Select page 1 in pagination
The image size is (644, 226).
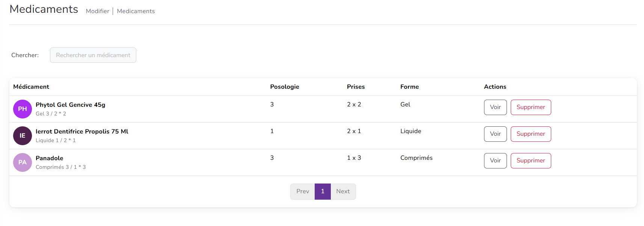323,191
